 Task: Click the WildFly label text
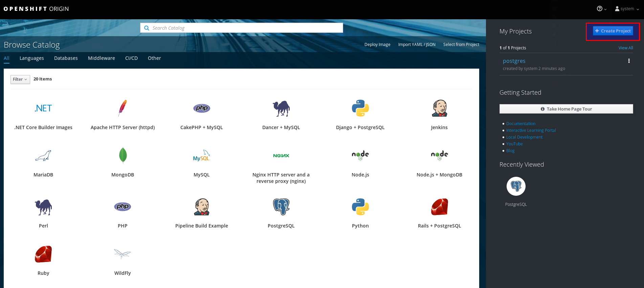123,273
